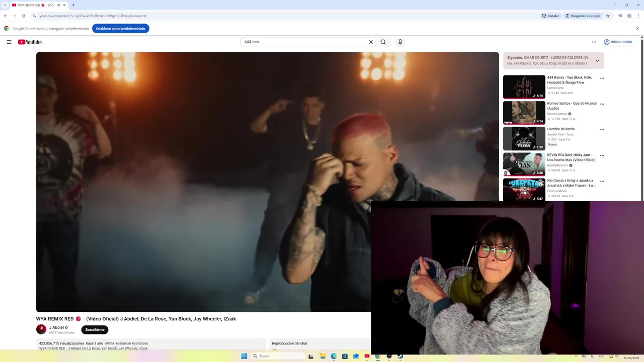Open Task View on the taskbar
The height and width of the screenshot is (362, 644).
click(x=311, y=356)
